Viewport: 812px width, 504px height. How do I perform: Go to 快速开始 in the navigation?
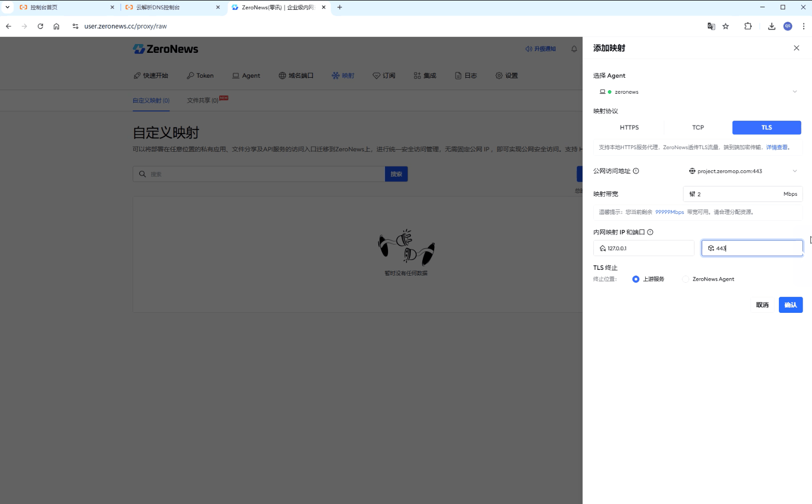151,76
